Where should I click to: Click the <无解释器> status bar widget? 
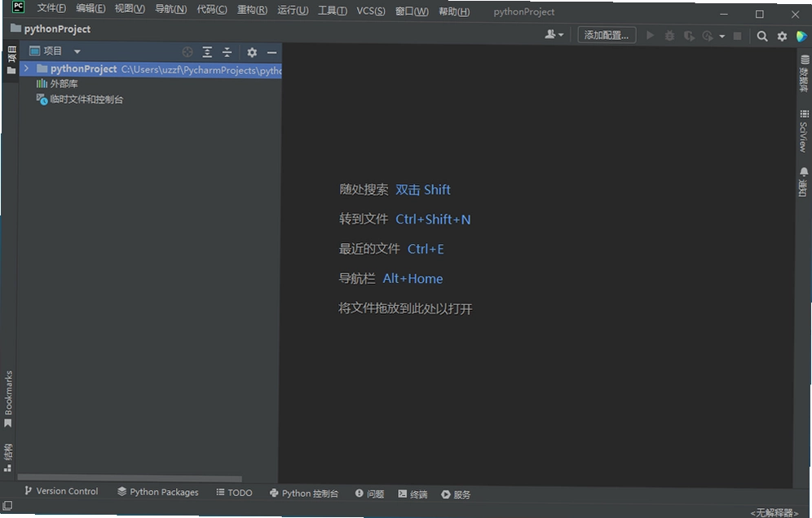(774, 512)
